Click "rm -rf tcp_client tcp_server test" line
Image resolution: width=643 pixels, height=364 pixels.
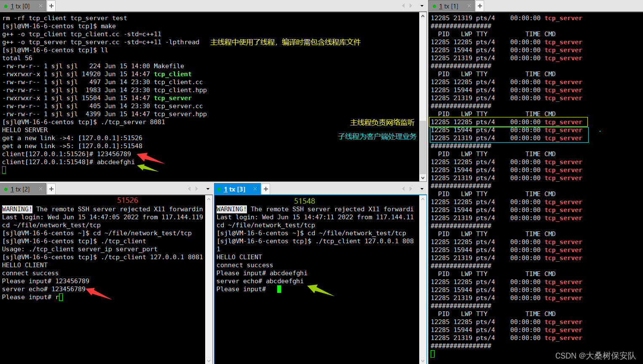[64, 18]
